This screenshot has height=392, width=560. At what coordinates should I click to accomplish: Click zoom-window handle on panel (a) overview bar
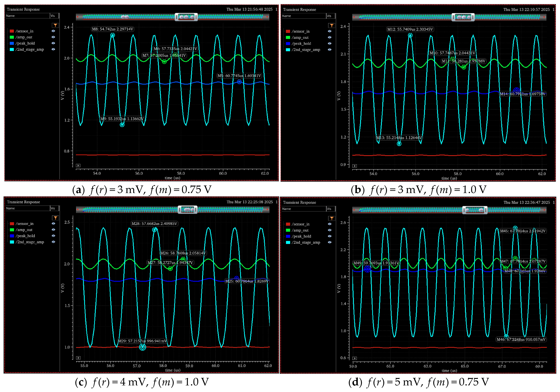point(186,17)
